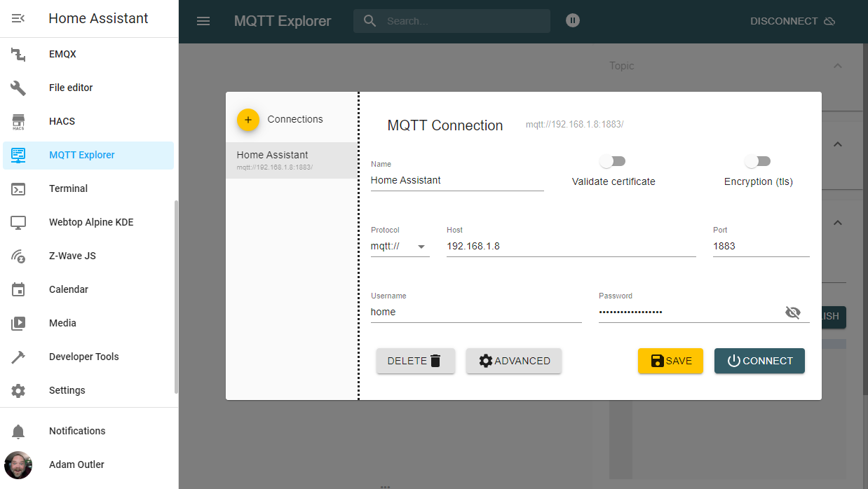The image size is (868, 489).
Task: Click the Notifications bell icon
Action: 18,431
